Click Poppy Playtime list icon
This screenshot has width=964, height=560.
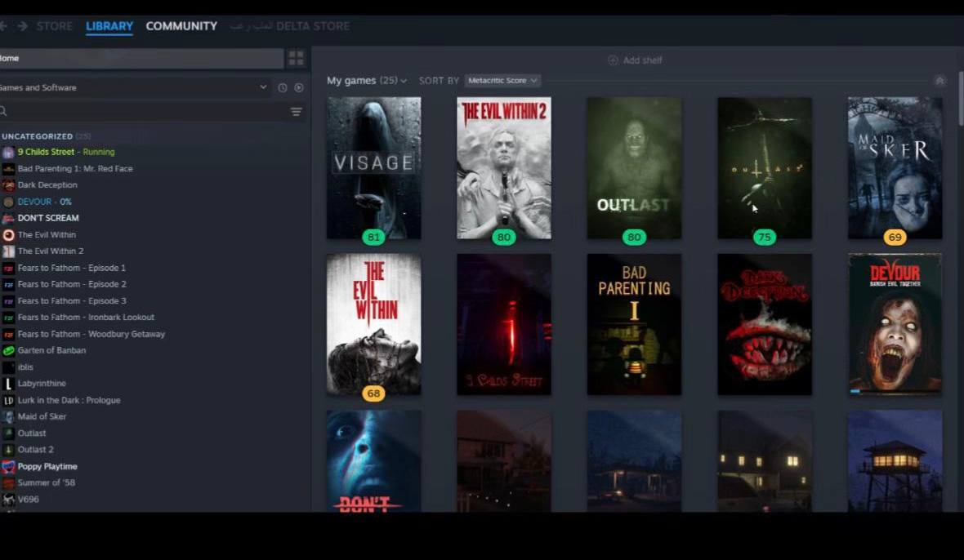(x=8, y=467)
